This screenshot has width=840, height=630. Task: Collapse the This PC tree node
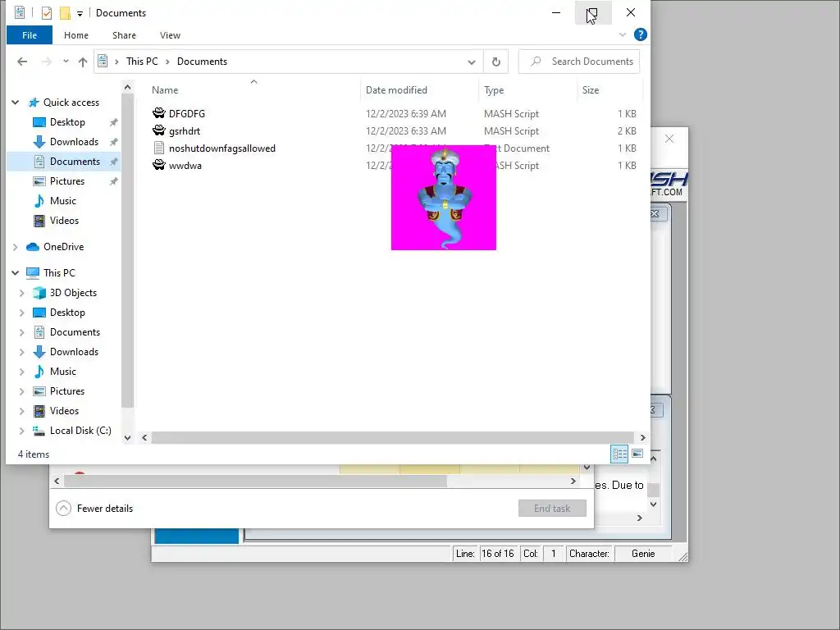[16, 273]
